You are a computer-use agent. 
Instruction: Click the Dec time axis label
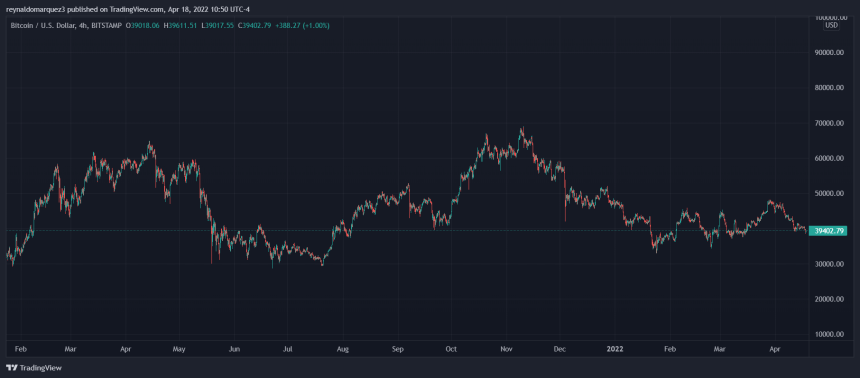(x=559, y=348)
